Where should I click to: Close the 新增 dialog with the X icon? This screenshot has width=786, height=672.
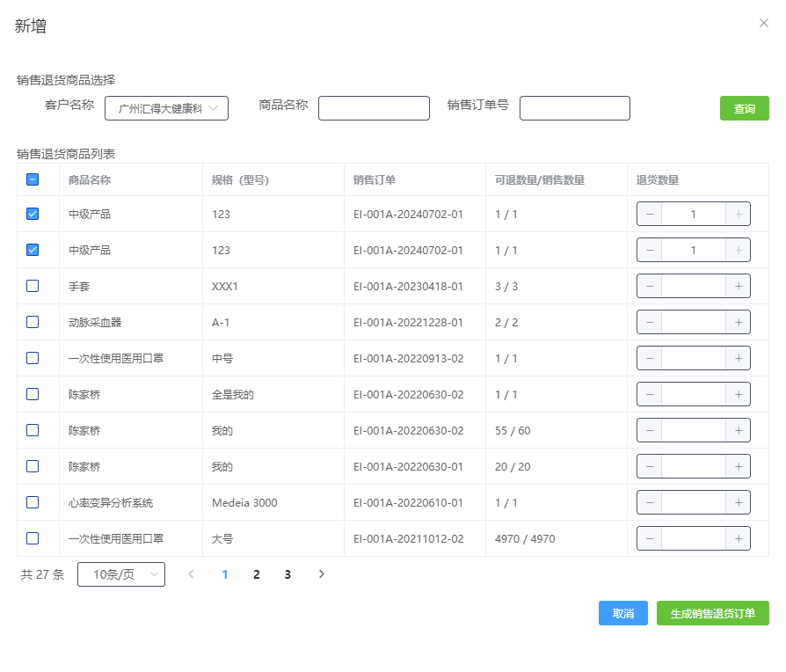[x=763, y=23]
